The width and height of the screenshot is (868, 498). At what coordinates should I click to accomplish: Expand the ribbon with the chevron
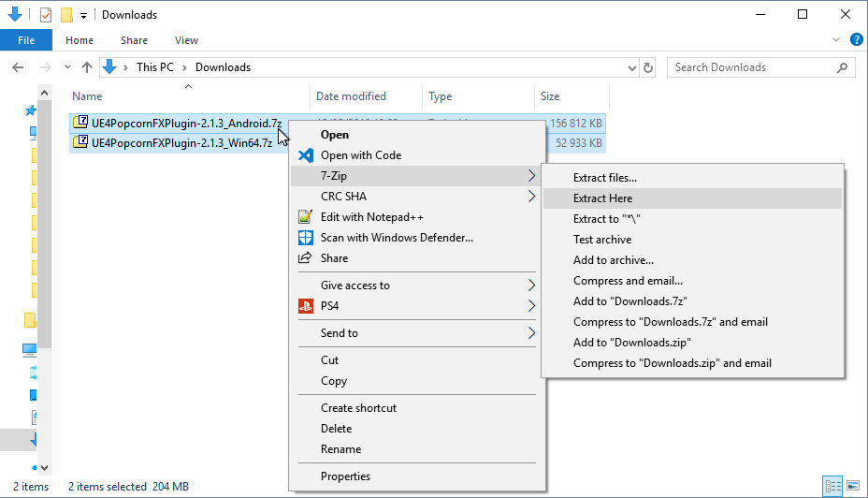836,40
